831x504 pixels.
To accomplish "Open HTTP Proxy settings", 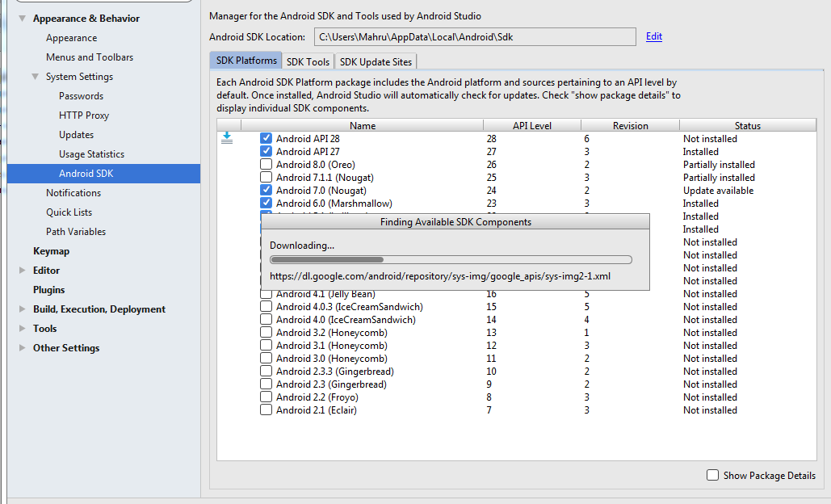I will (84, 115).
